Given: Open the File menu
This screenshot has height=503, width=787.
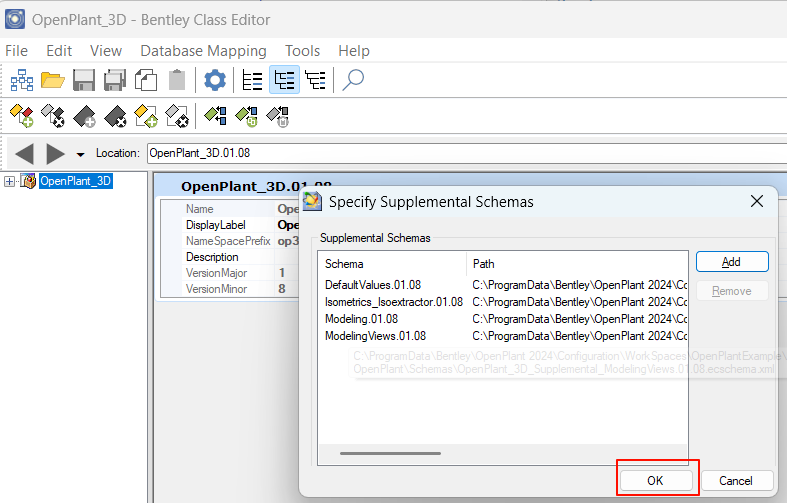Looking at the screenshot, I should tap(17, 51).
